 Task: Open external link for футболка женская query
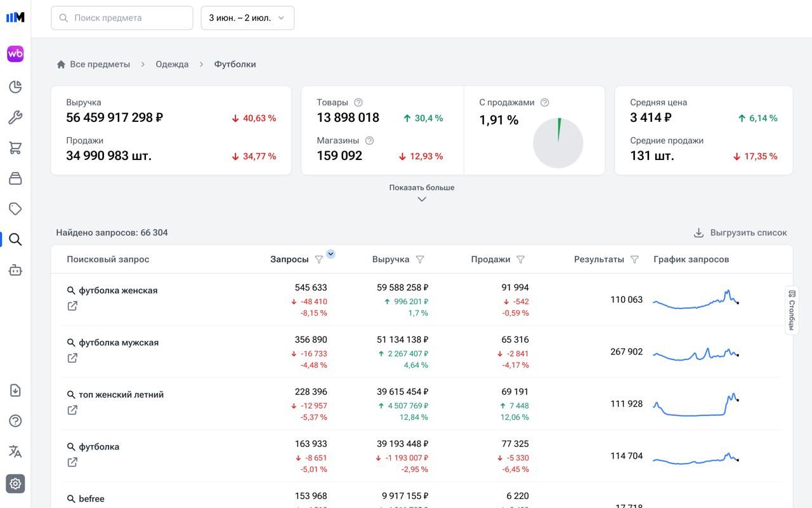pyautogui.click(x=72, y=306)
